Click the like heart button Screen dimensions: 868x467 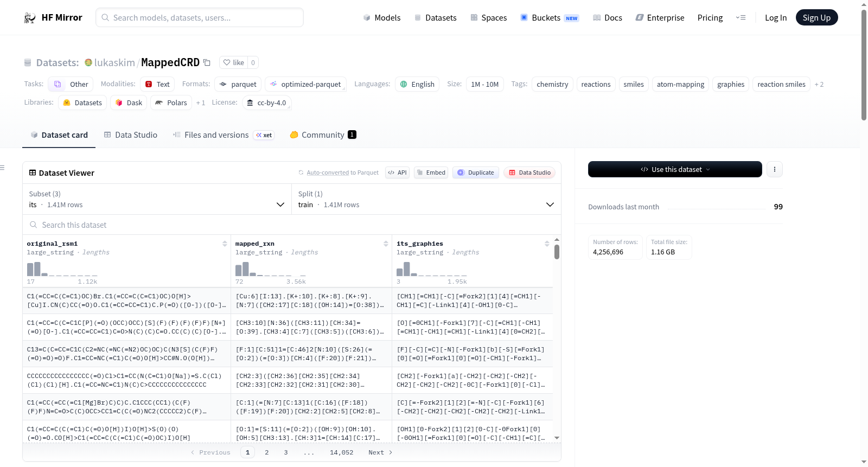pyautogui.click(x=234, y=62)
